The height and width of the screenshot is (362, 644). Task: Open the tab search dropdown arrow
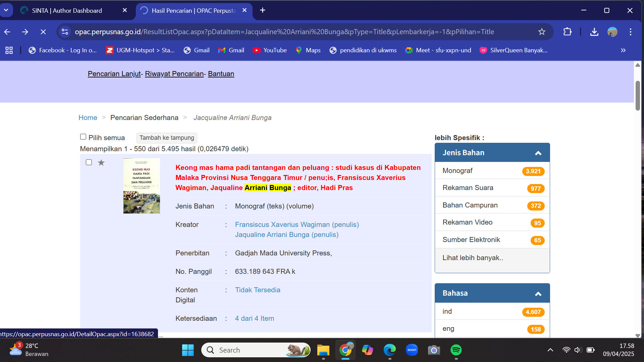click(x=6, y=10)
